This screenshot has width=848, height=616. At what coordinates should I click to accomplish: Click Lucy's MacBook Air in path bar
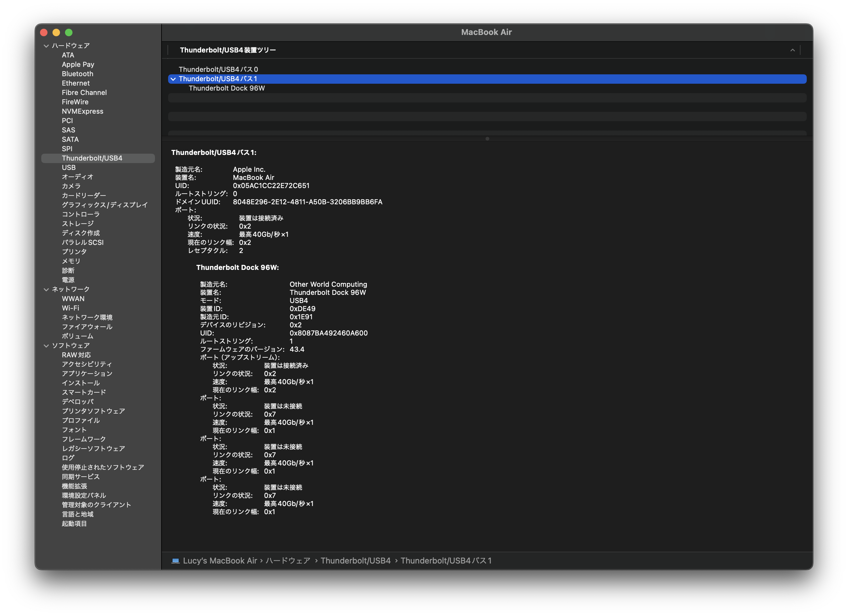pos(220,561)
